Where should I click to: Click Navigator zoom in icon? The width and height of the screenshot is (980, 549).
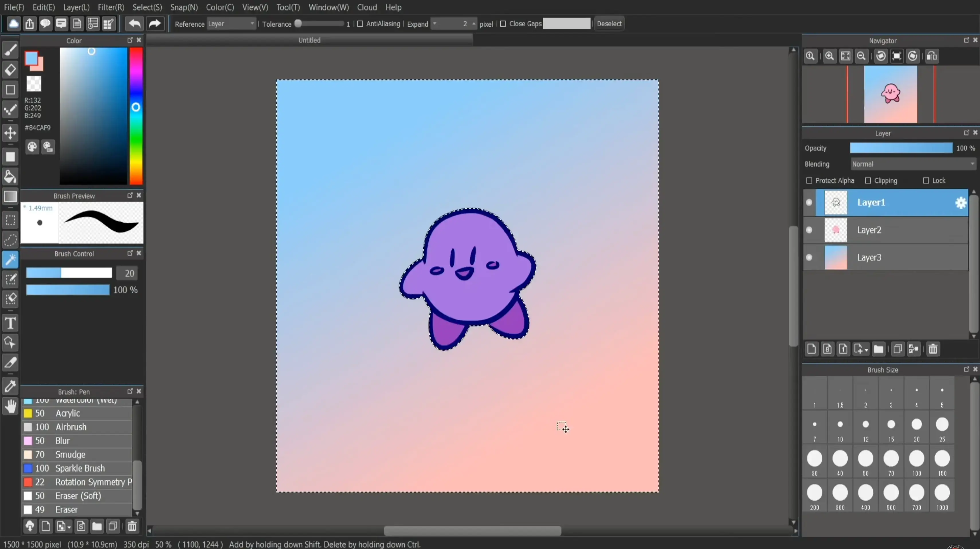pyautogui.click(x=829, y=56)
